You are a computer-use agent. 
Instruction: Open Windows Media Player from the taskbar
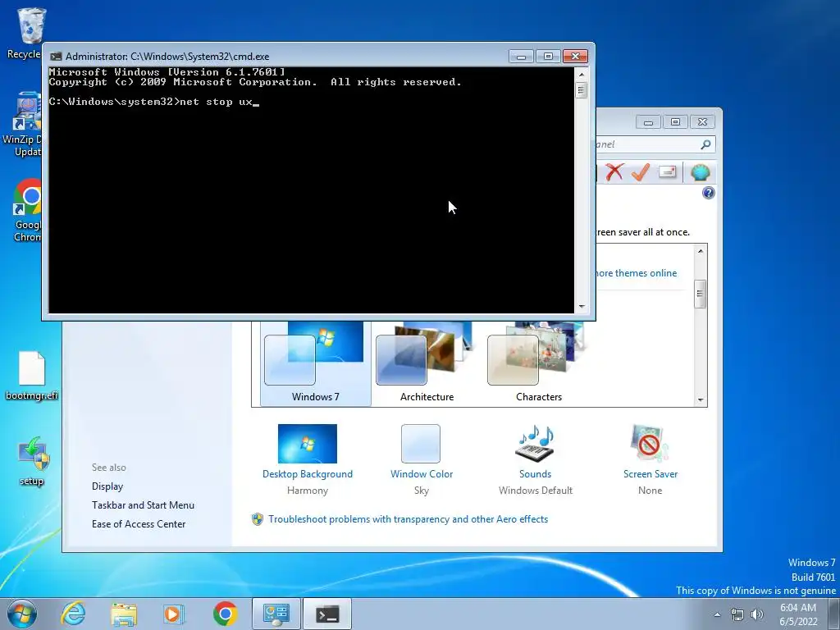click(x=174, y=614)
